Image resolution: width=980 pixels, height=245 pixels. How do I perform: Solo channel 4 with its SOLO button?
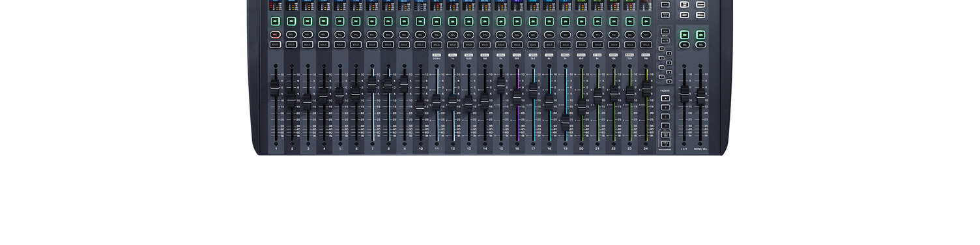point(323,44)
